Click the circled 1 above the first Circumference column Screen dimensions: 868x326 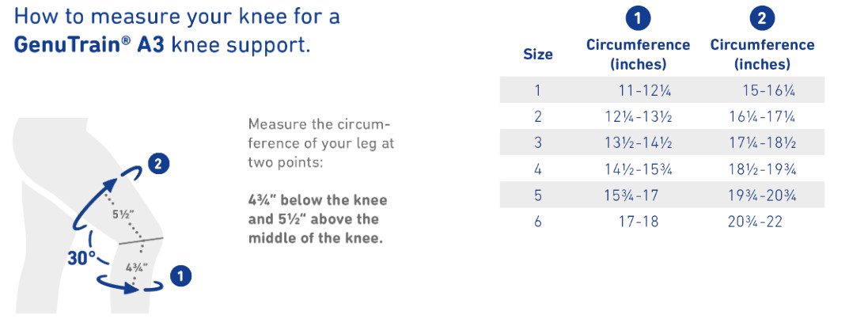coord(638,17)
